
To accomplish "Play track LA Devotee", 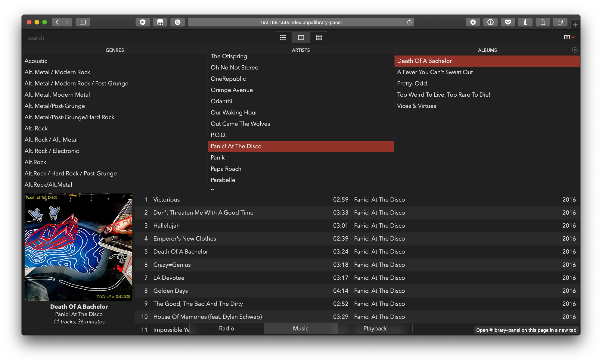I will point(358,278).
